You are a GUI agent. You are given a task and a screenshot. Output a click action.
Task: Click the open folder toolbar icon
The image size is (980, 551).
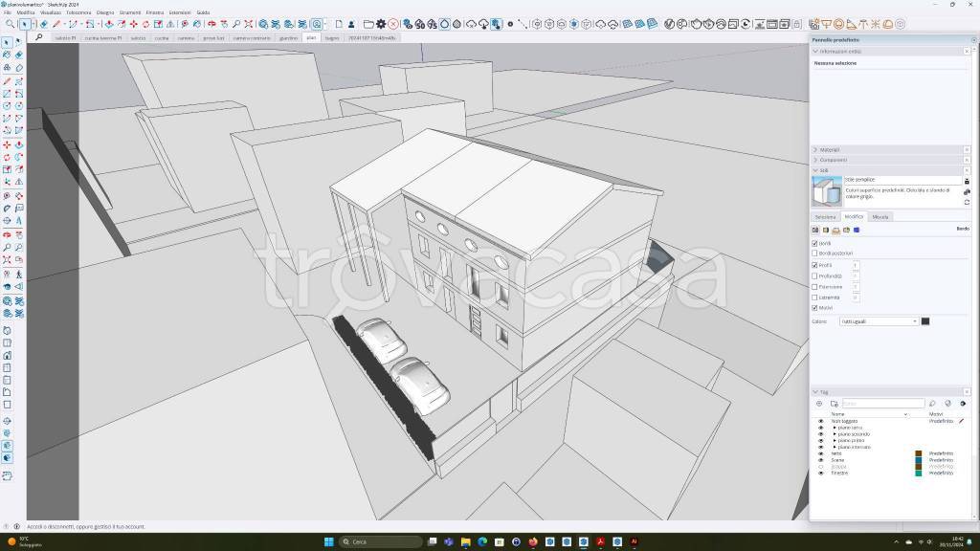pos(368,24)
